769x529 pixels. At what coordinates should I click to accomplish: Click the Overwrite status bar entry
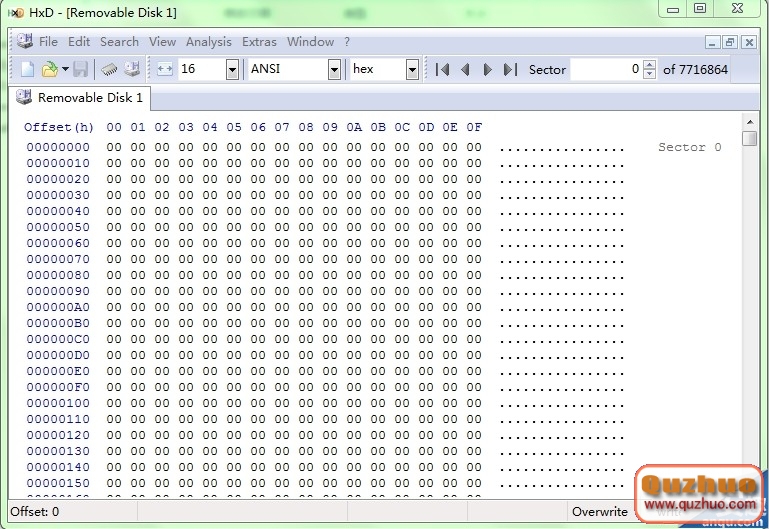click(600, 512)
